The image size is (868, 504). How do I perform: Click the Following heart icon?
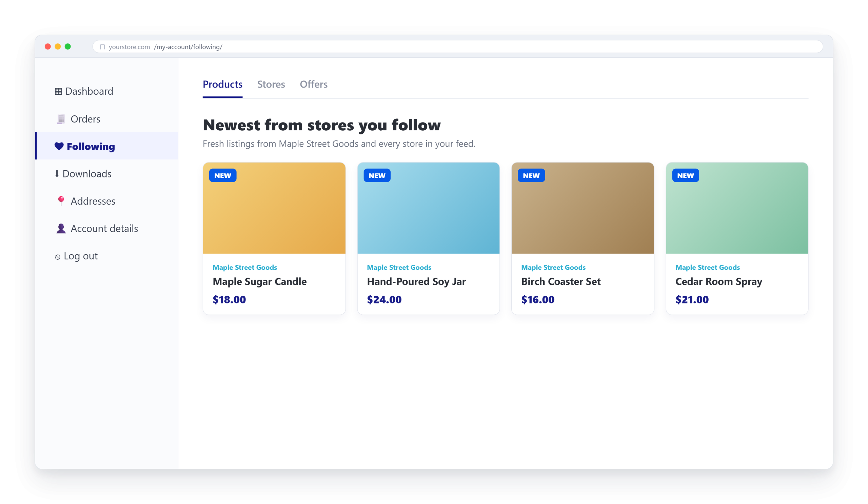(x=59, y=146)
